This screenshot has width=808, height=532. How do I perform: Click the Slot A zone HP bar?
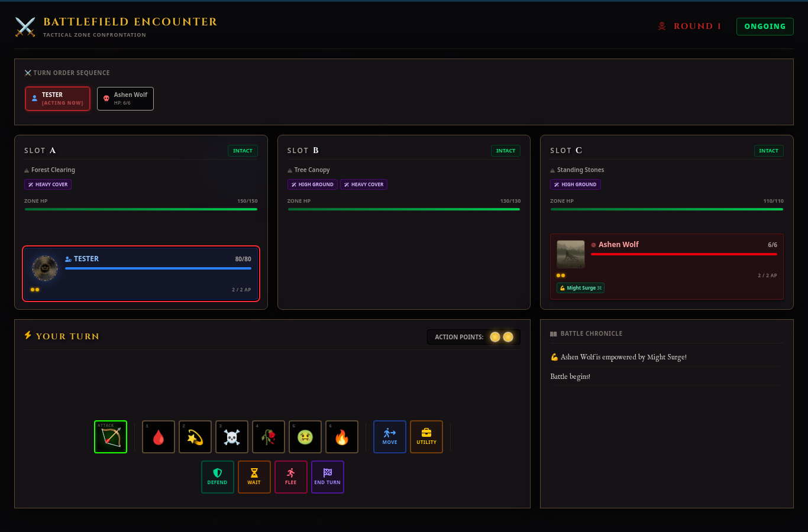141,209
